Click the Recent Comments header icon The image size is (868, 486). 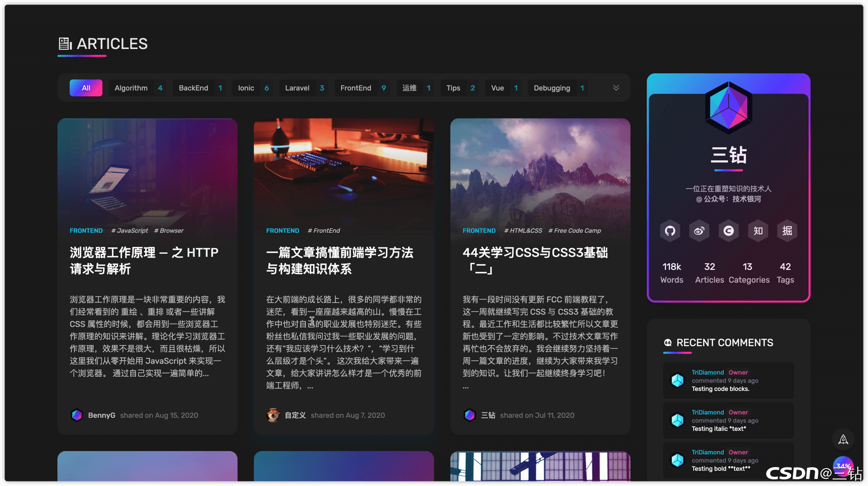(x=668, y=343)
